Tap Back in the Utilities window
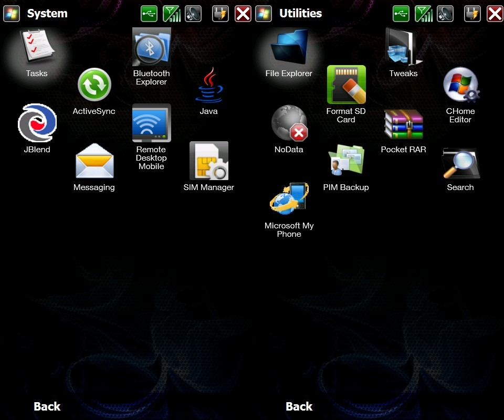The image size is (504, 420). 299,406
